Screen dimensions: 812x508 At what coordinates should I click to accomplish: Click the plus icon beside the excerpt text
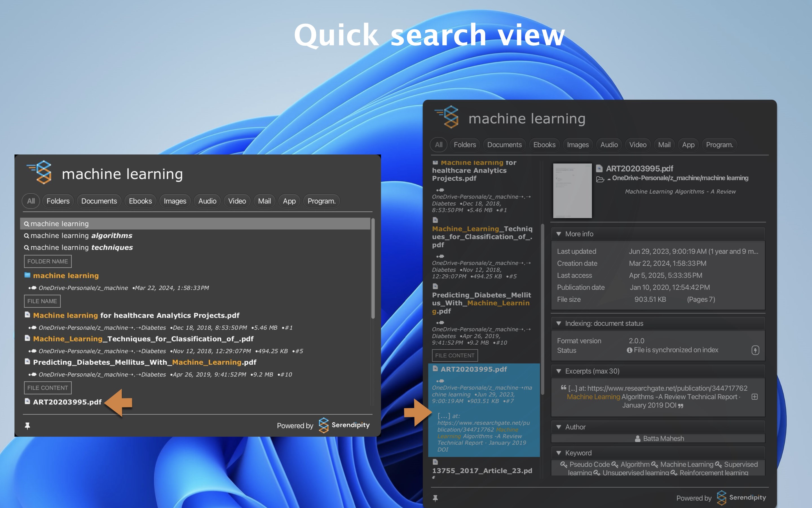coord(754,397)
